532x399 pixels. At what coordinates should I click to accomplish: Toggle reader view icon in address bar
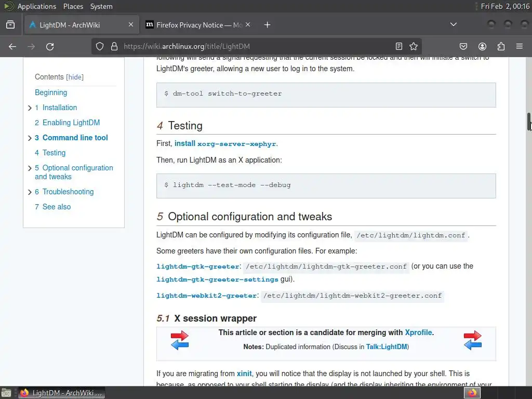[x=399, y=46]
